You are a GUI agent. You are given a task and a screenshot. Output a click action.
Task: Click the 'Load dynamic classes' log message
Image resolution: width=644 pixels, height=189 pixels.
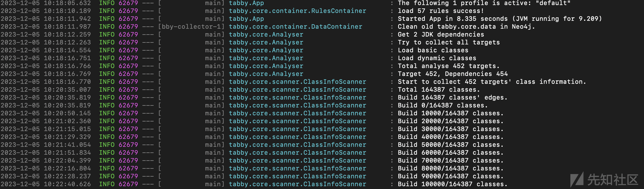437,58
